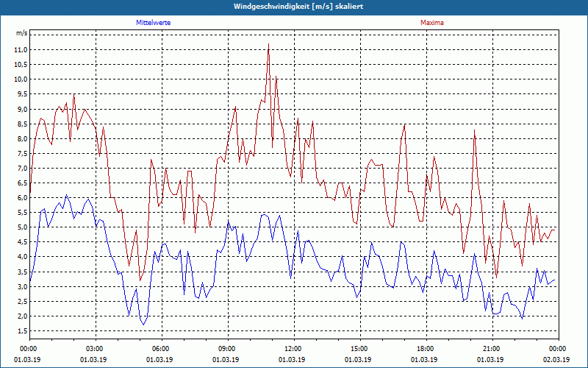Click the '00:00' time label dated 02.03.19
Screen dimensions: 588x368
557,349
